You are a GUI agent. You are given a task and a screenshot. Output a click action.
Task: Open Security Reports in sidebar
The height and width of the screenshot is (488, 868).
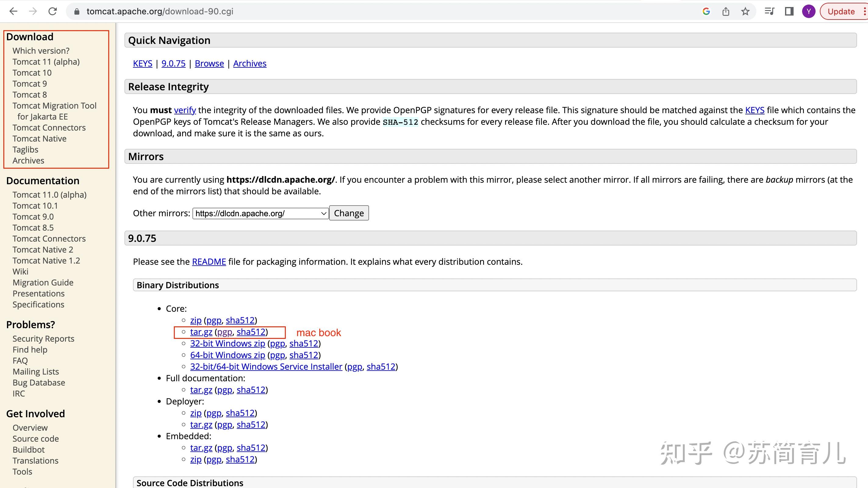coord(44,339)
